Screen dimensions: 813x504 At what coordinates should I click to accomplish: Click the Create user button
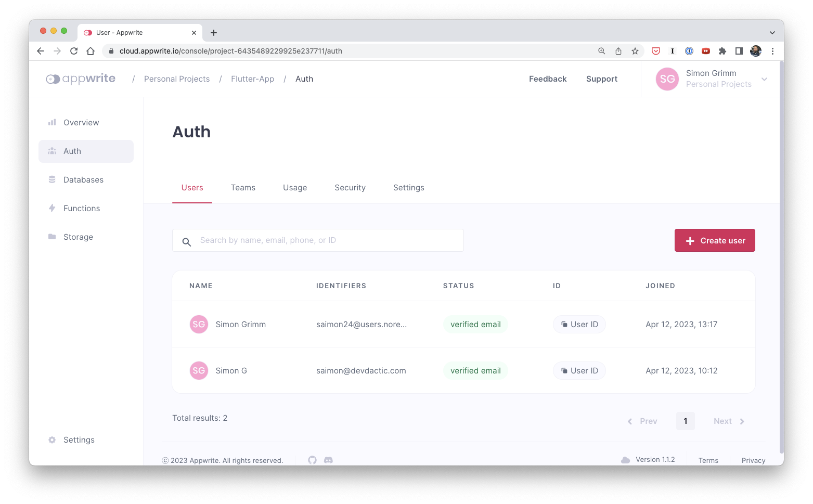715,240
